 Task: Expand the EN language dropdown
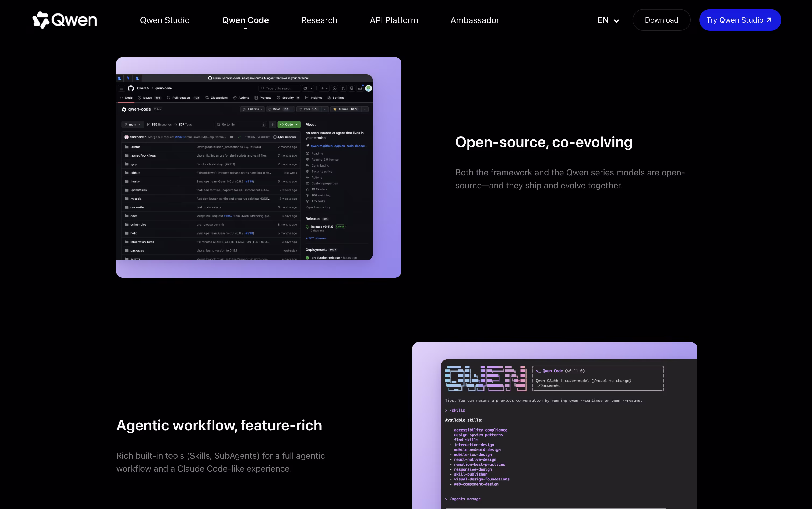[x=608, y=20]
